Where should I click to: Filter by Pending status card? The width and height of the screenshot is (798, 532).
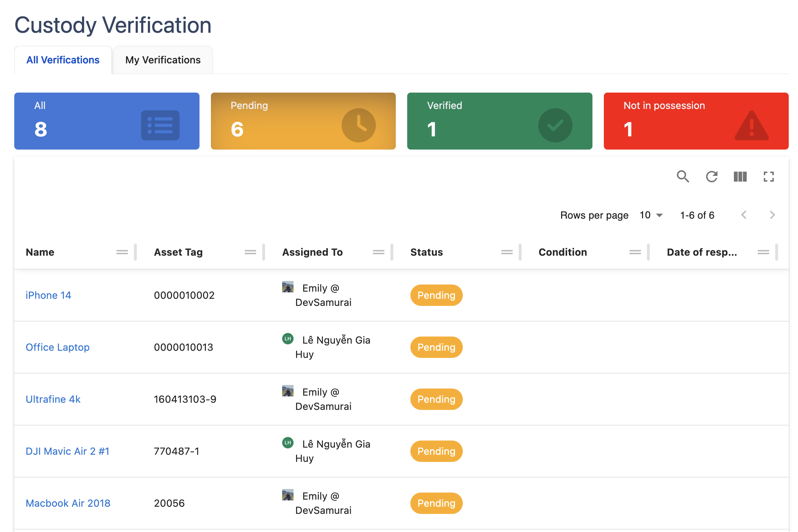[x=303, y=121]
